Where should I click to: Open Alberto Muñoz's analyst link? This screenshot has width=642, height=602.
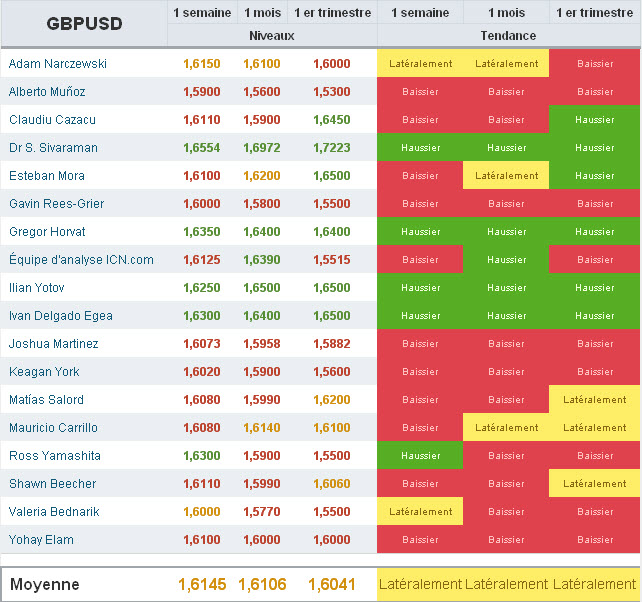pos(47,91)
